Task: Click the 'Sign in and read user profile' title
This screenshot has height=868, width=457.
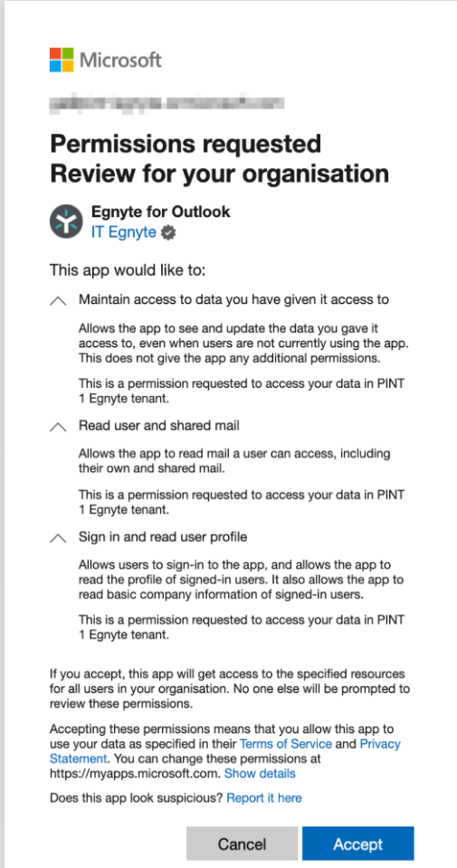Action: coord(163,536)
